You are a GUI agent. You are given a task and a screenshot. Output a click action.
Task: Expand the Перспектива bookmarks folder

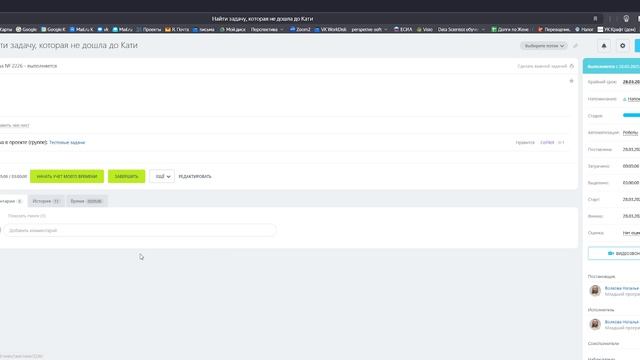coord(267,29)
